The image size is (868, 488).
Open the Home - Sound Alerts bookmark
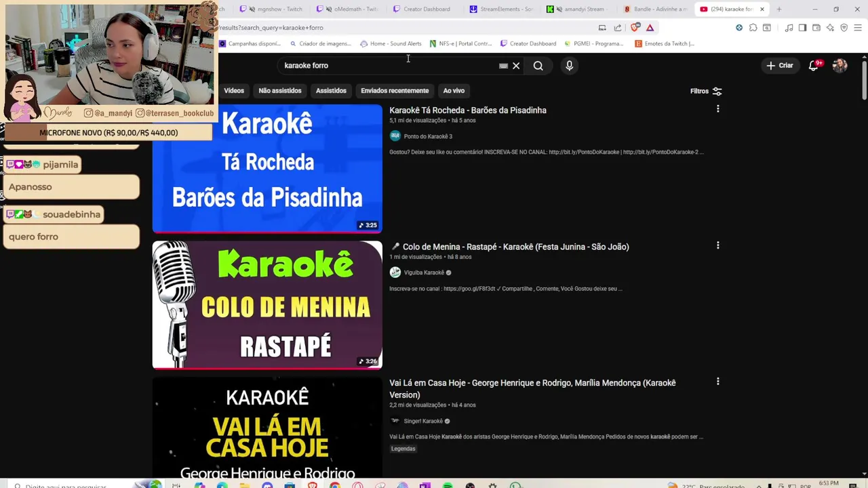pos(391,43)
